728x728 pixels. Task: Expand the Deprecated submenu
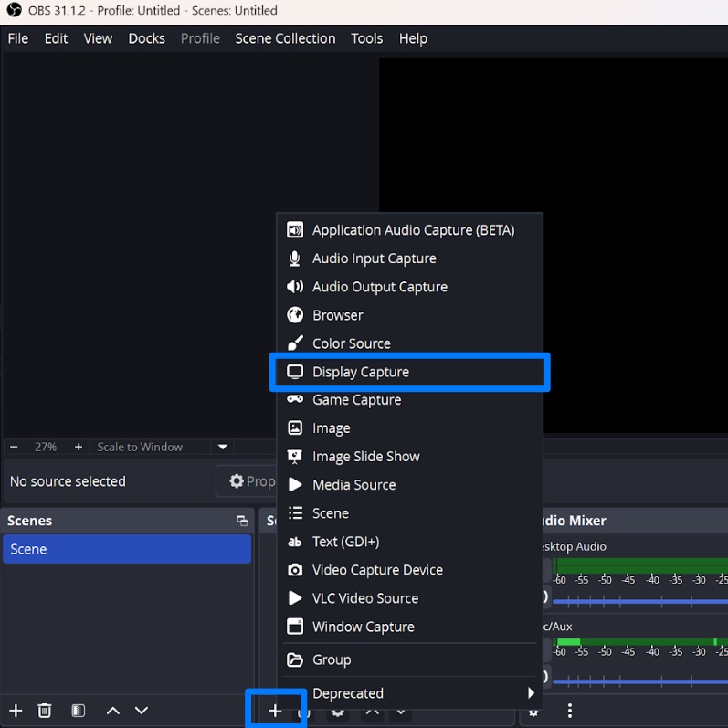click(x=530, y=693)
